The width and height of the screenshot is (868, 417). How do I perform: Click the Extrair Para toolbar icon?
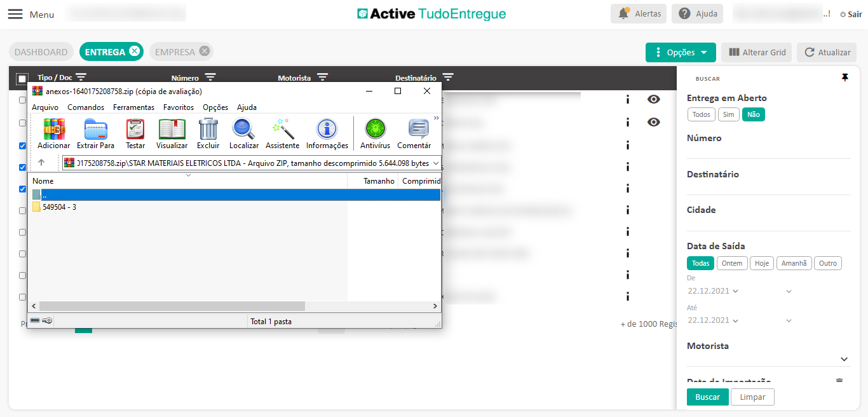click(95, 130)
